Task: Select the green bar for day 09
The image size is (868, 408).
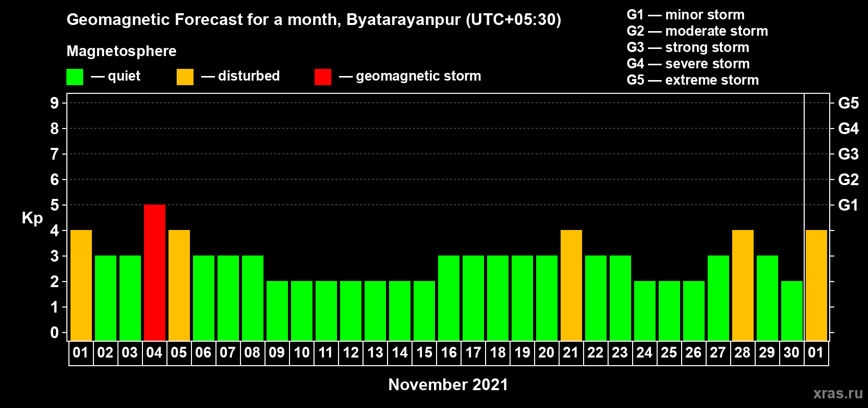Action: click(277, 311)
